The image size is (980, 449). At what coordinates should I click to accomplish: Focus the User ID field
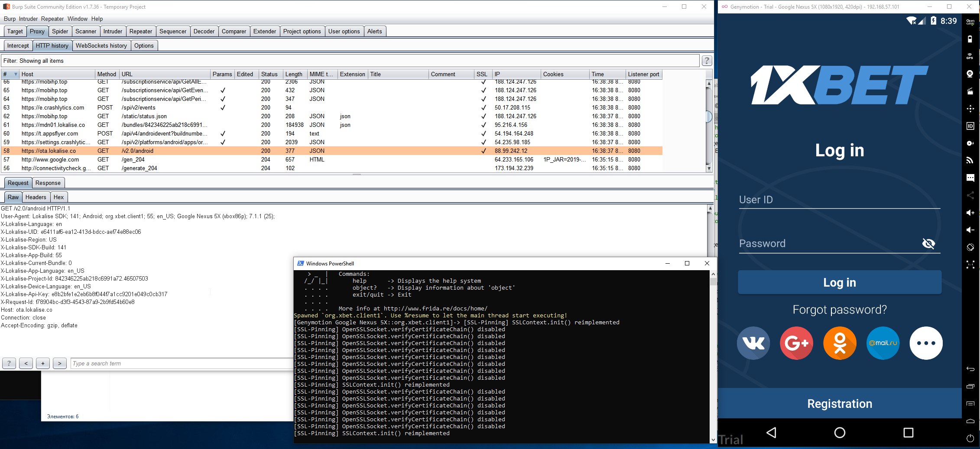pyautogui.click(x=840, y=200)
